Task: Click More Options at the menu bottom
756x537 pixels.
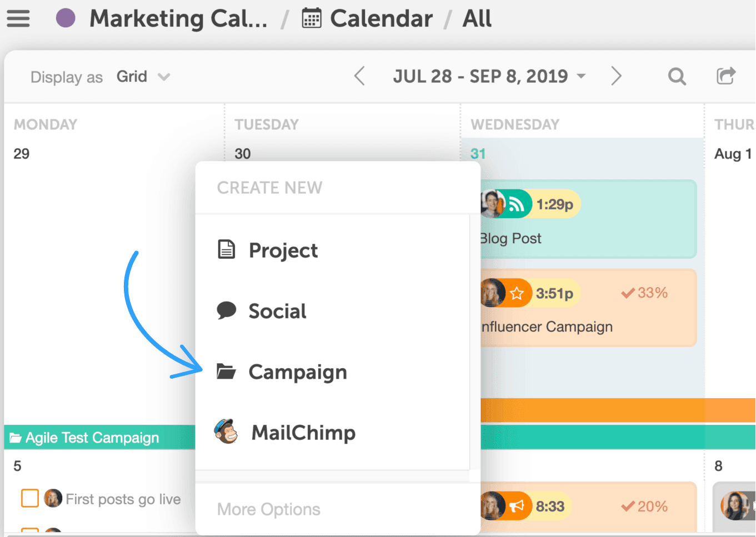Action: click(269, 509)
